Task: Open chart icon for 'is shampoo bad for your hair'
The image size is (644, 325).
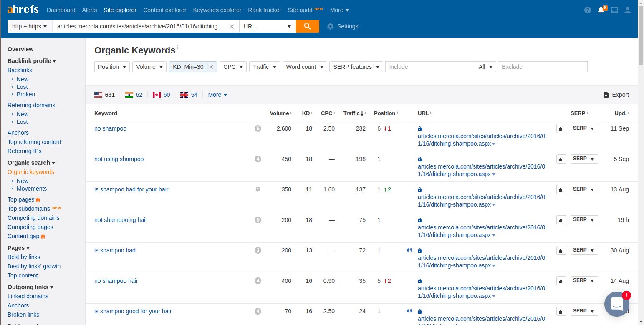Action: (561, 189)
